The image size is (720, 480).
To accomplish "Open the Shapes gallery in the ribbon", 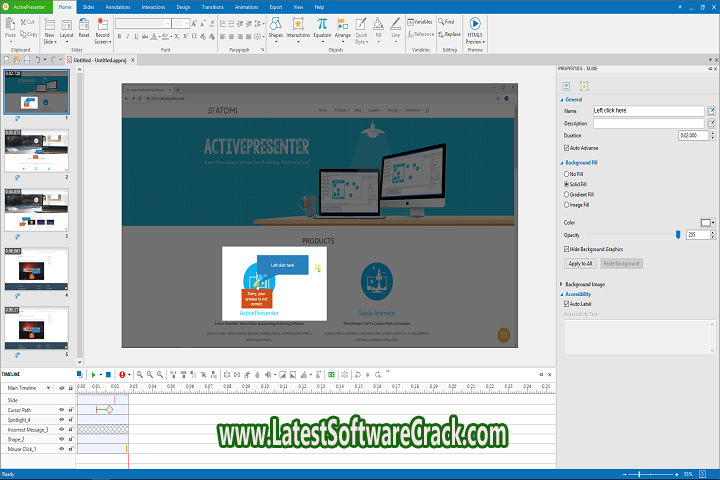I will [275, 27].
